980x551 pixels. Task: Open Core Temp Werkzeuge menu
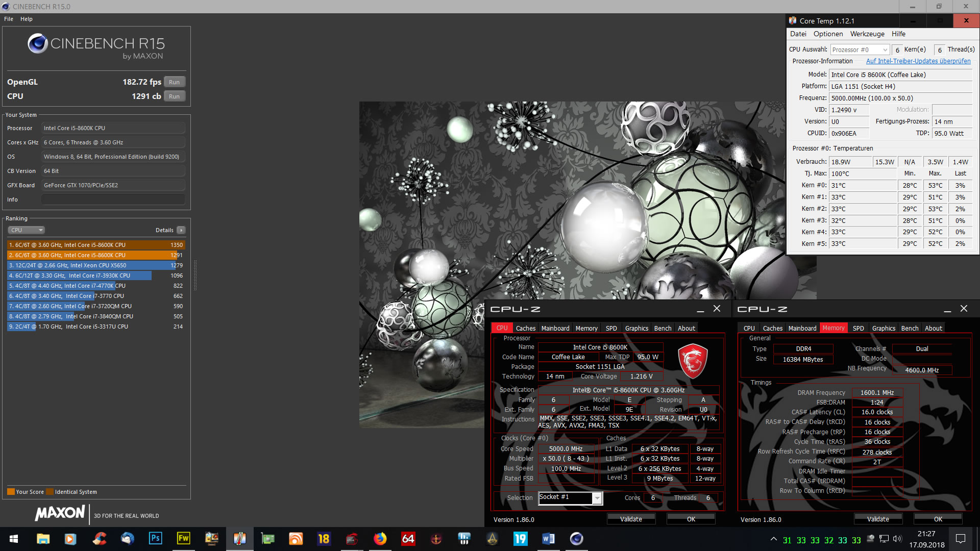[867, 34]
